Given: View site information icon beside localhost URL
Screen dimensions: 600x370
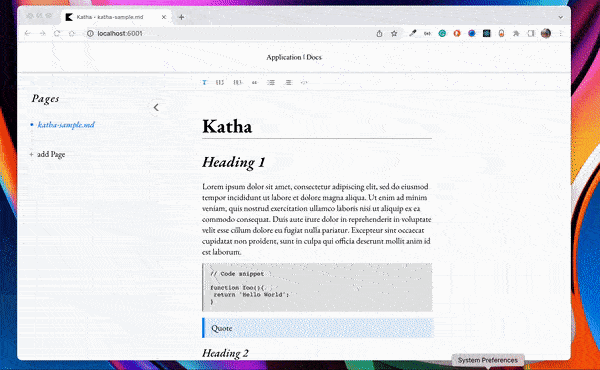Looking at the screenshot, I should [90, 33].
